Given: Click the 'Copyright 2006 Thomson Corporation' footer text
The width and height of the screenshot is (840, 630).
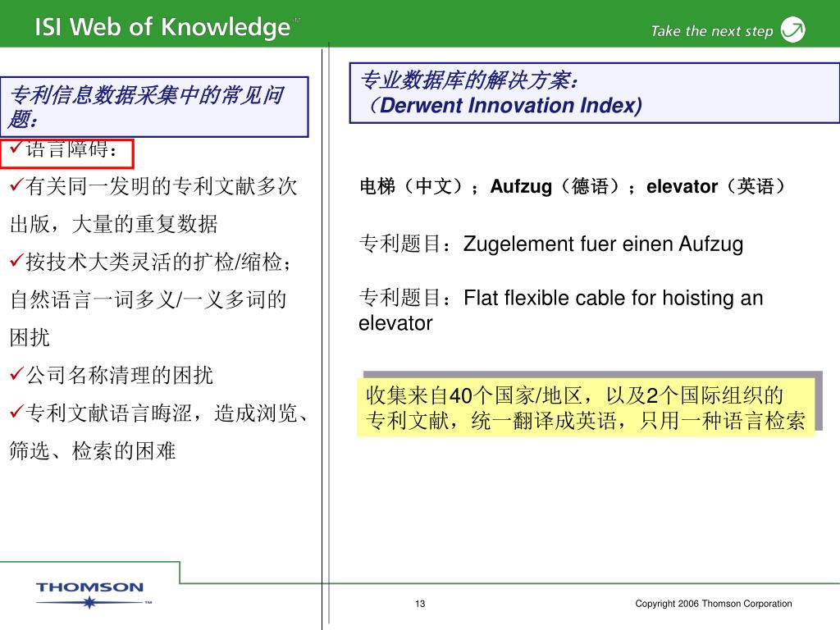Looking at the screenshot, I should coord(714,604).
